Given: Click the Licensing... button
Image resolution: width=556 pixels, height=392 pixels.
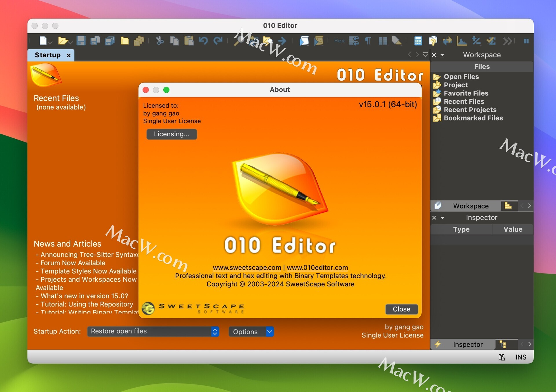Looking at the screenshot, I should pos(172,134).
